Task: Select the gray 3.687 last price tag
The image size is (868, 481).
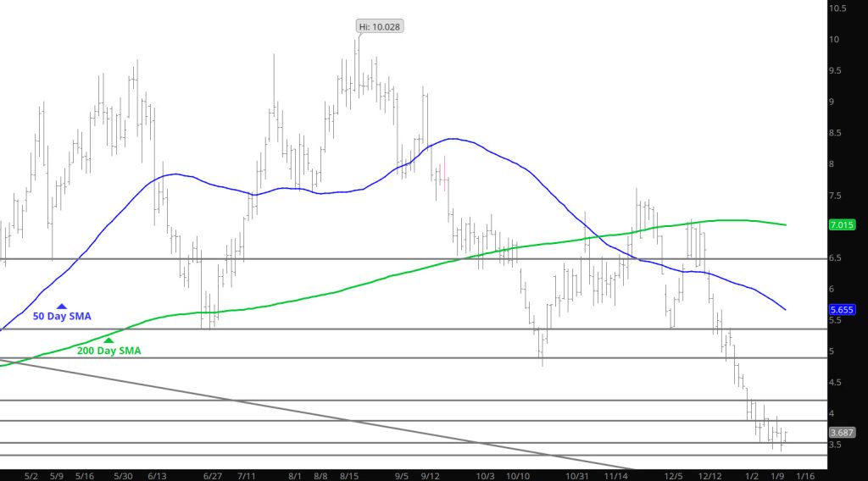Action: (x=840, y=432)
